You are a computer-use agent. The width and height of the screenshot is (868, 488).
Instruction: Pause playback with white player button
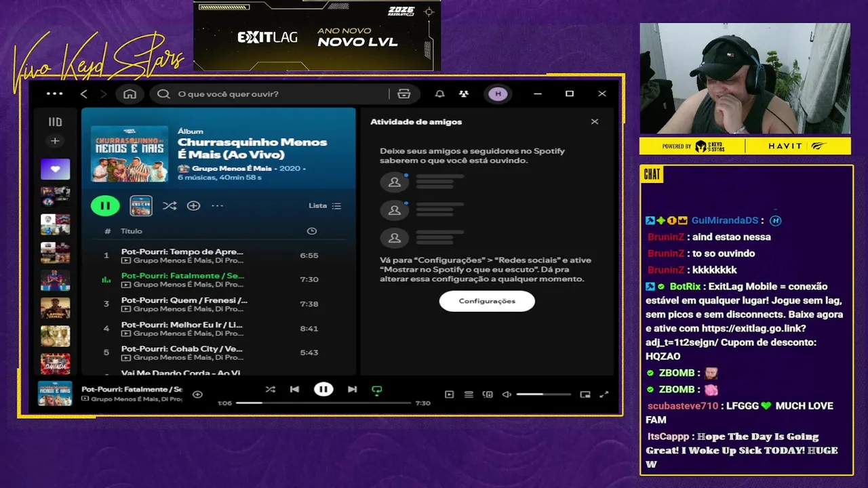[323, 389]
